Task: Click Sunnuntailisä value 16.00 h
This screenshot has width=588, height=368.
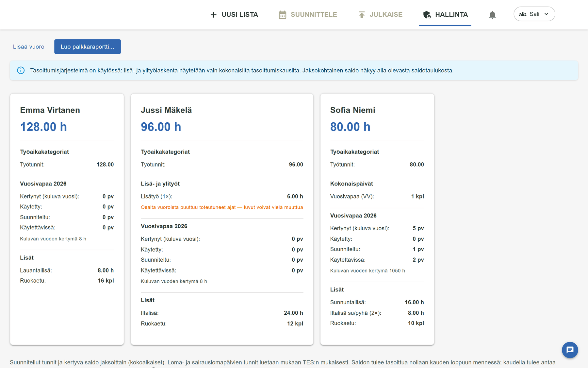Action: [414, 303]
